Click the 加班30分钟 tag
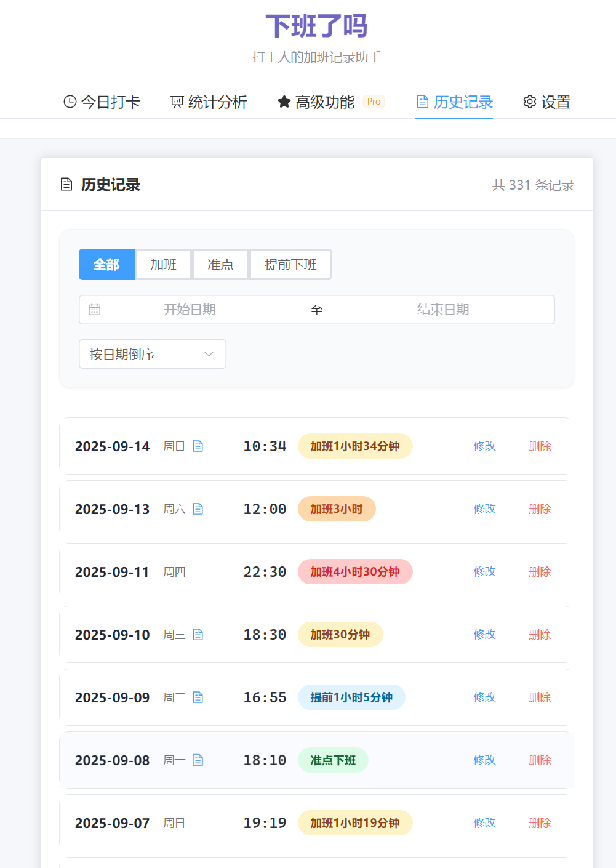The width and height of the screenshot is (616, 868). 340,635
